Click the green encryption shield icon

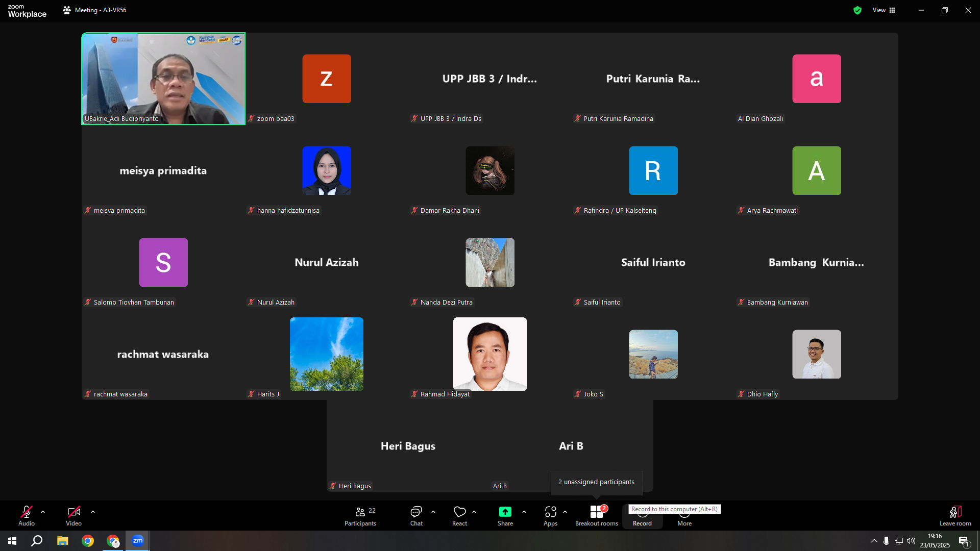click(857, 10)
